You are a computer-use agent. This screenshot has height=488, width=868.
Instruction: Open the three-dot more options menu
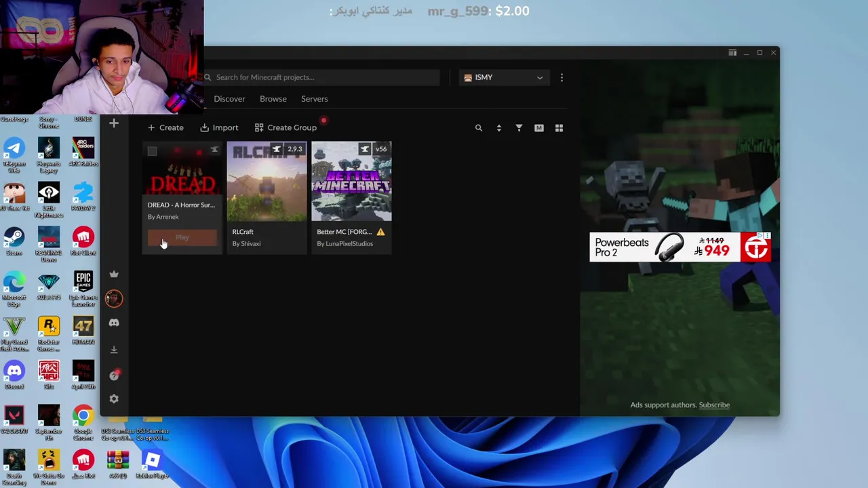pos(561,77)
